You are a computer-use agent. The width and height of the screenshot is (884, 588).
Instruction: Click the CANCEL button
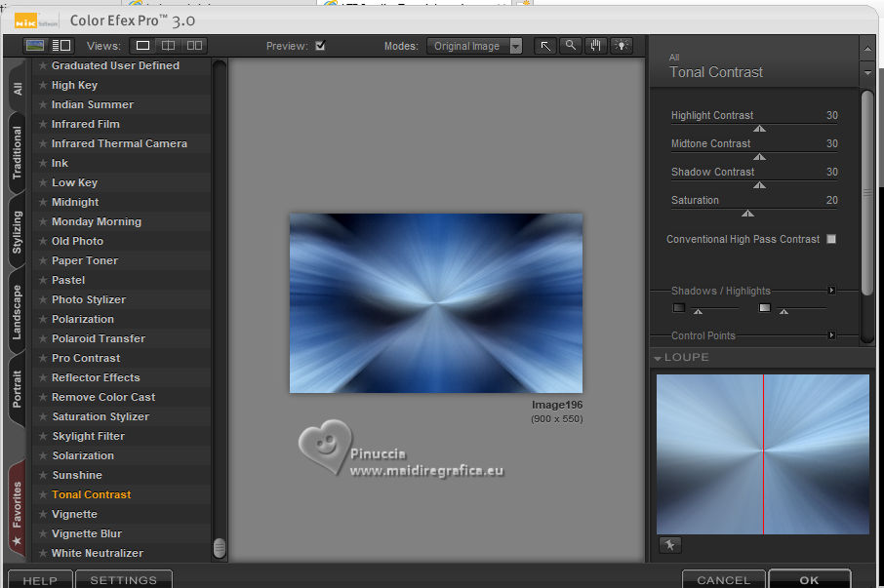(x=723, y=579)
